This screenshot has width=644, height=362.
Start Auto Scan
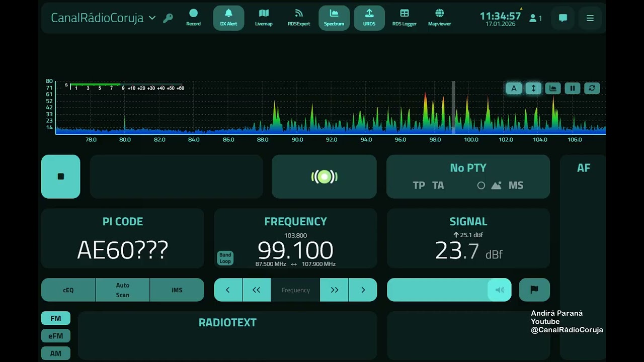point(123,290)
